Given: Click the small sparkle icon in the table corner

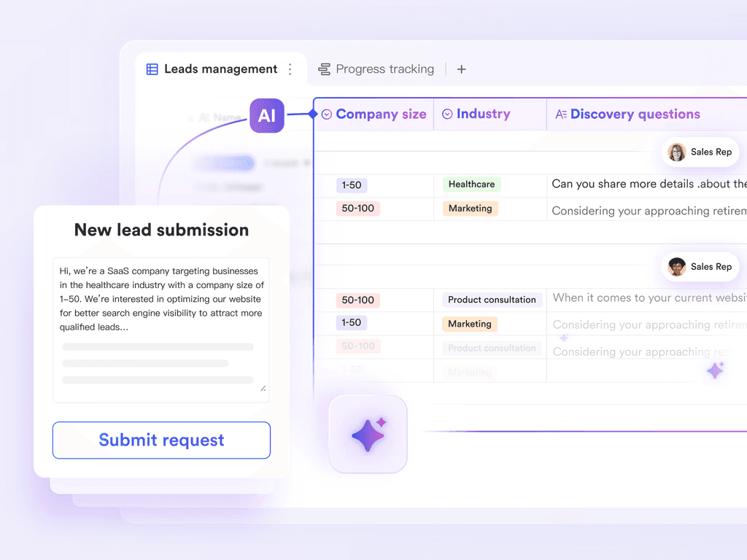Looking at the screenshot, I should pyautogui.click(x=715, y=370).
